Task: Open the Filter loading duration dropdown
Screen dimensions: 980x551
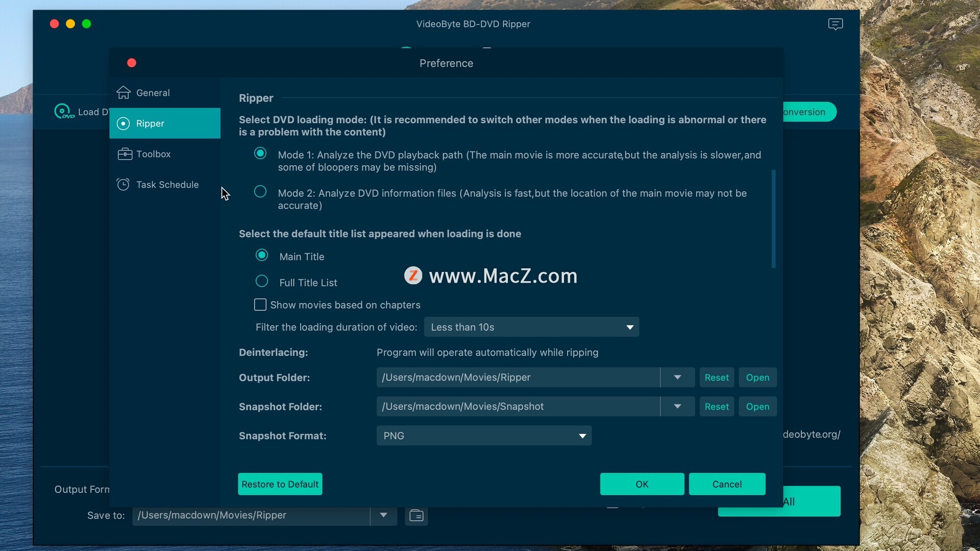Action: [x=531, y=327]
